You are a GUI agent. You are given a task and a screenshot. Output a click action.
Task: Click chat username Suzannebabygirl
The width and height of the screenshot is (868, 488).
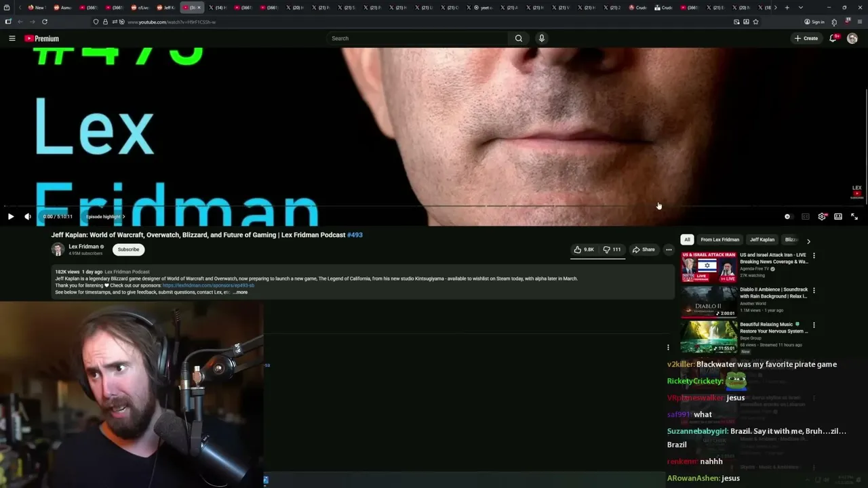tap(698, 431)
